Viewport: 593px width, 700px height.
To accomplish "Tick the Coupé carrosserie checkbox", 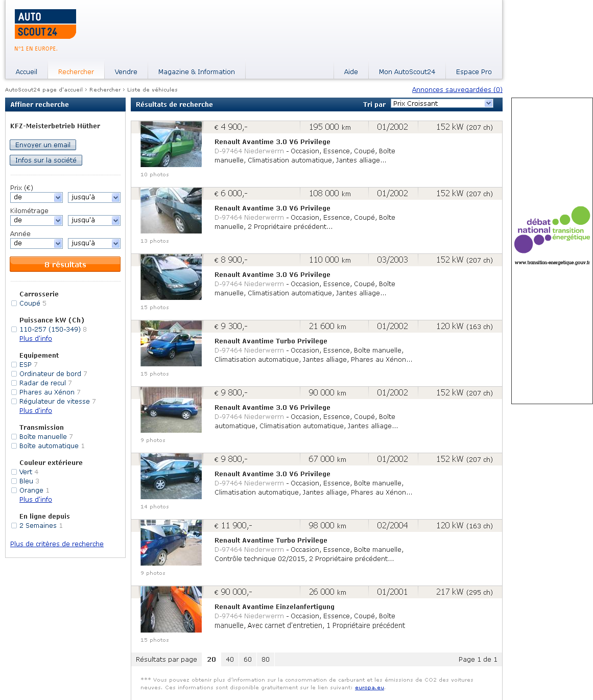I will [14, 304].
